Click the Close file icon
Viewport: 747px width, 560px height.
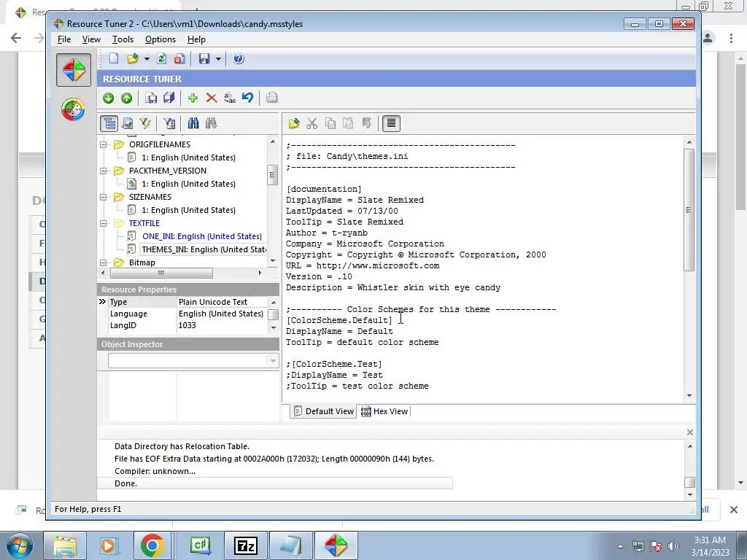[179, 58]
